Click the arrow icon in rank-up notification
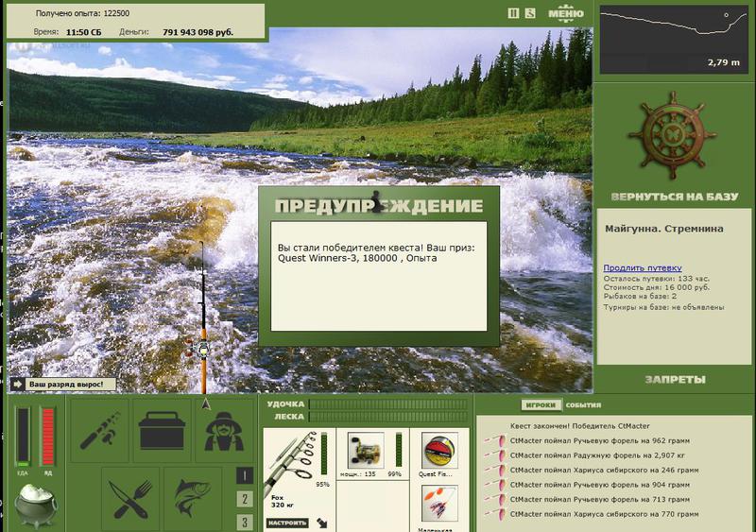 pos(18,385)
